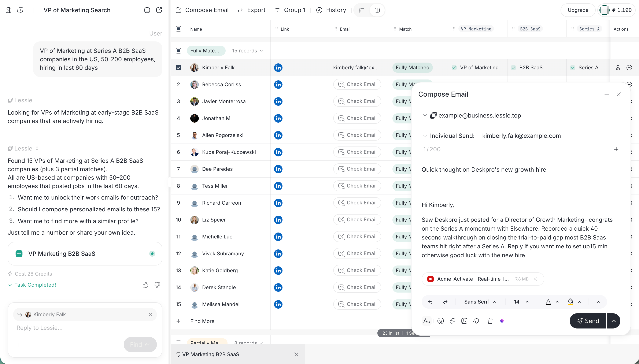The image size is (639, 364).
Task: Open the History menu
Action: click(331, 10)
